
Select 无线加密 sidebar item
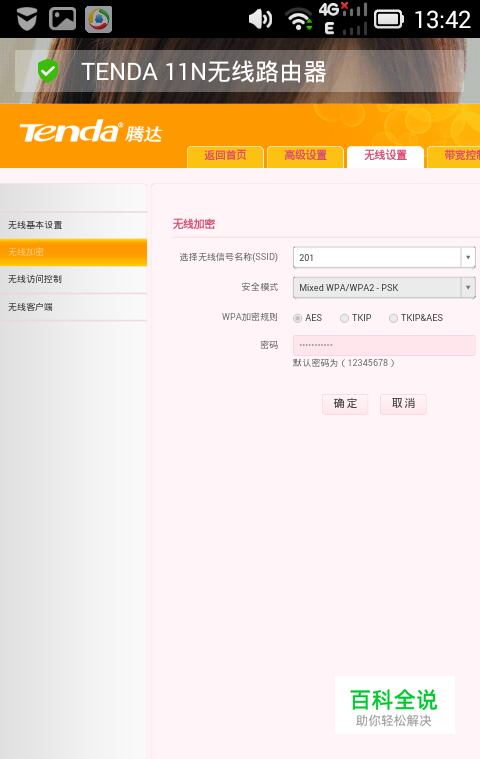pyautogui.click(x=73, y=252)
